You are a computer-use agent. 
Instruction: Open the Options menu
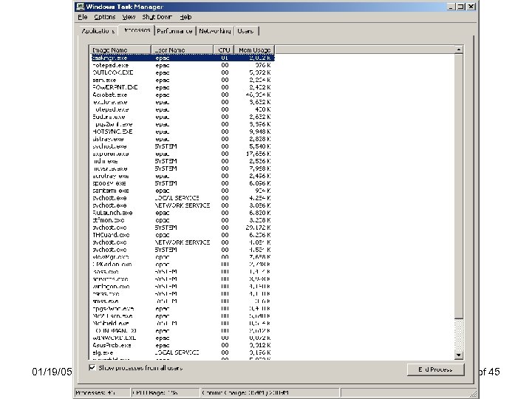[105, 17]
